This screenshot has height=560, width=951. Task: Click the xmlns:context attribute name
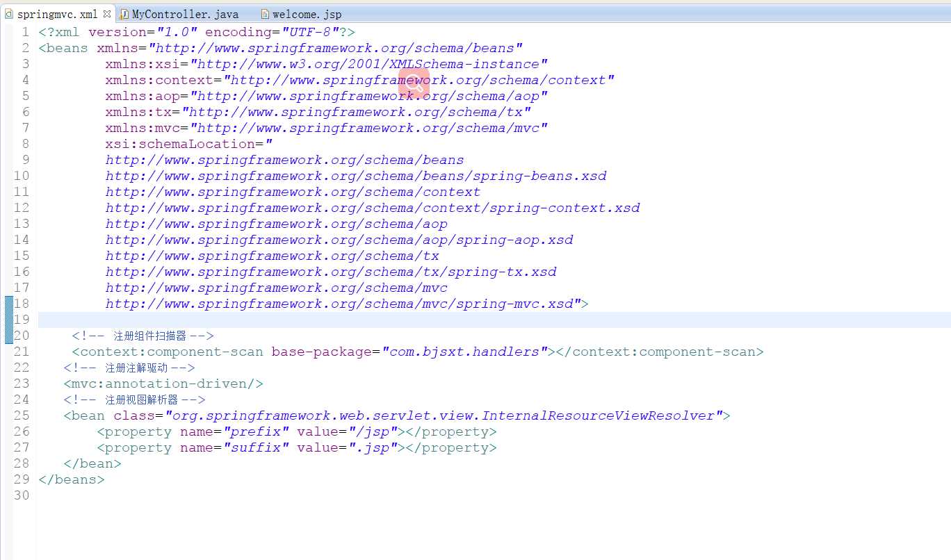159,80
